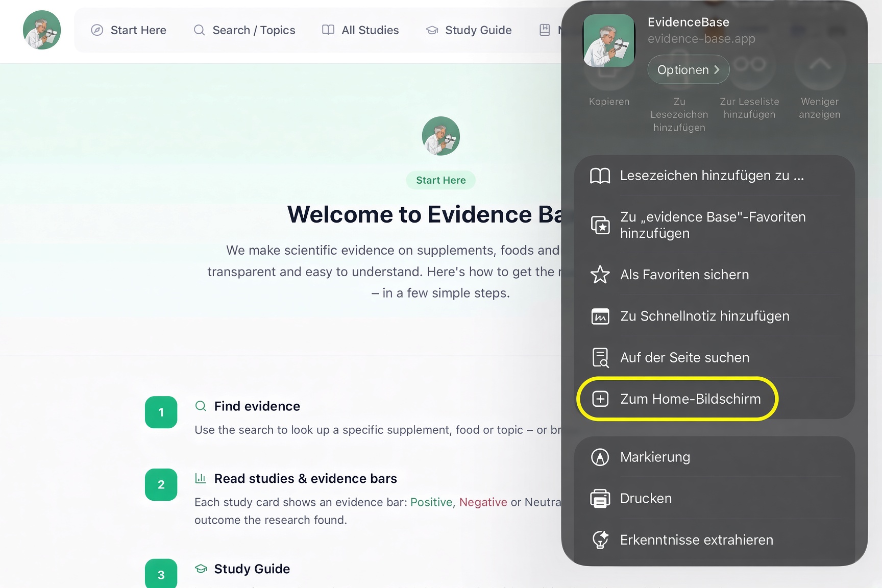
Task: Choose Als Favoriten sichern
Action: pos(715,275)
